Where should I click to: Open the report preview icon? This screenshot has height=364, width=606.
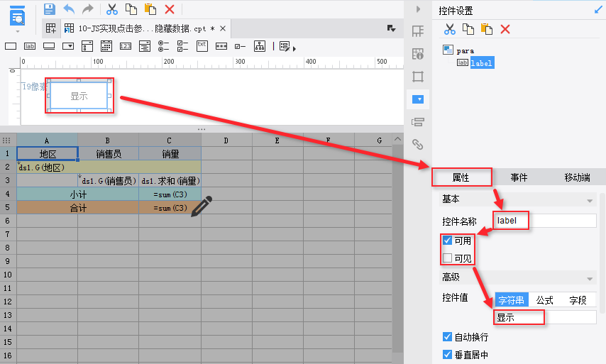coord(18,16)
